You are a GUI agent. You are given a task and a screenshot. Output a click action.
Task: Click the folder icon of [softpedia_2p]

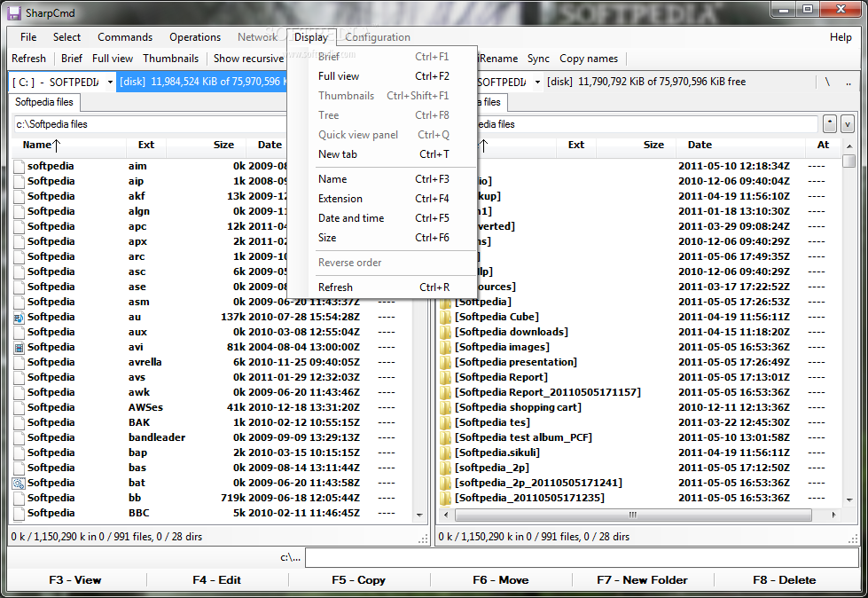[446, 468]
